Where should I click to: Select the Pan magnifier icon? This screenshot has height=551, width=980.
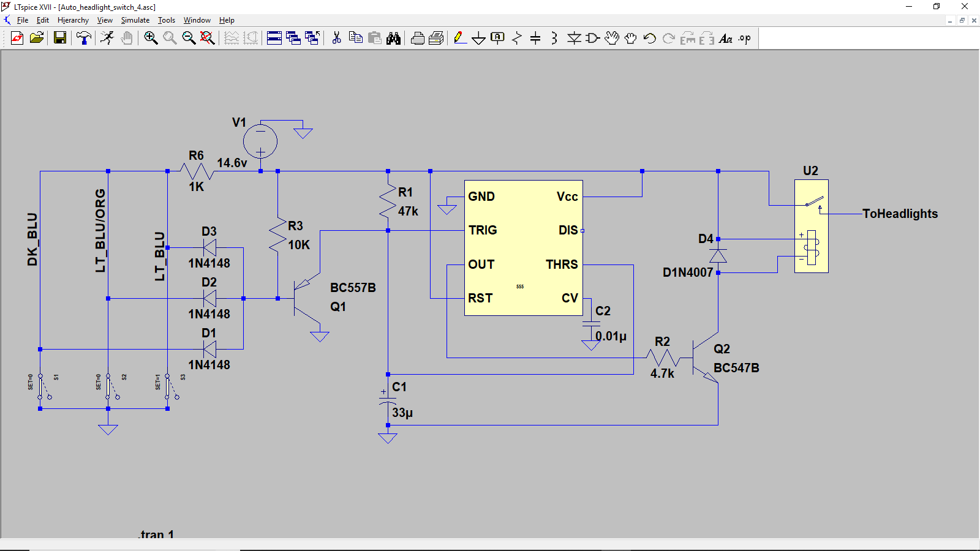[170, 39]
